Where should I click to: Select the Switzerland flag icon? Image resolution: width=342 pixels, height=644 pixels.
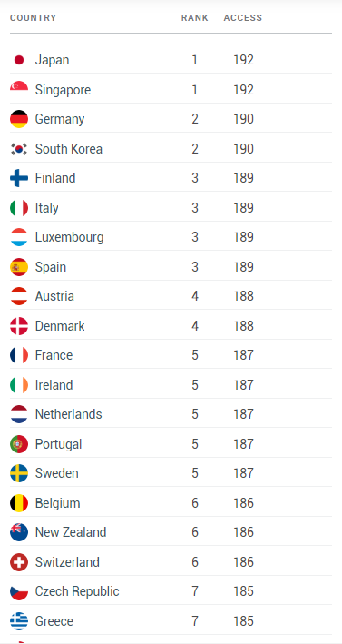pyautogui.click(x=19, y=562)
